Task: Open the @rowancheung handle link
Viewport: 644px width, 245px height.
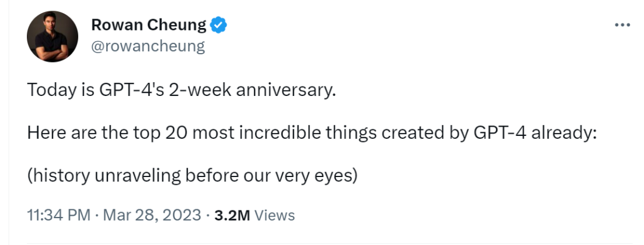Action: point(147,46)
